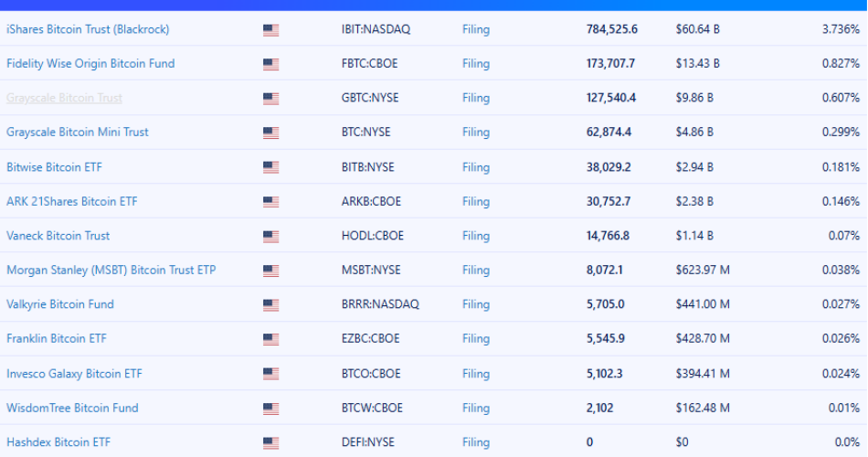868x457 pixels.
Task: Click the flag icon beside Vaneck Bitcoin Trust
Action: tap(270, 237)
